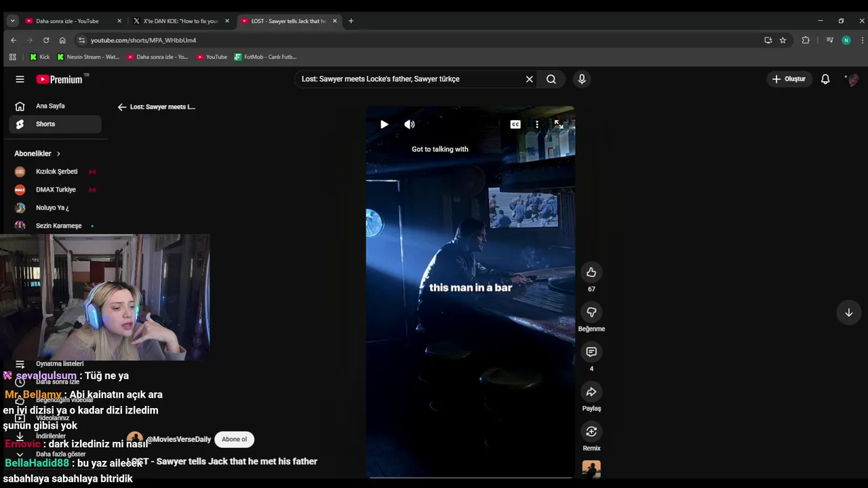Viewport: 868px width, 488px height.
Task: Navigate back in the browser
Action: 13,40
